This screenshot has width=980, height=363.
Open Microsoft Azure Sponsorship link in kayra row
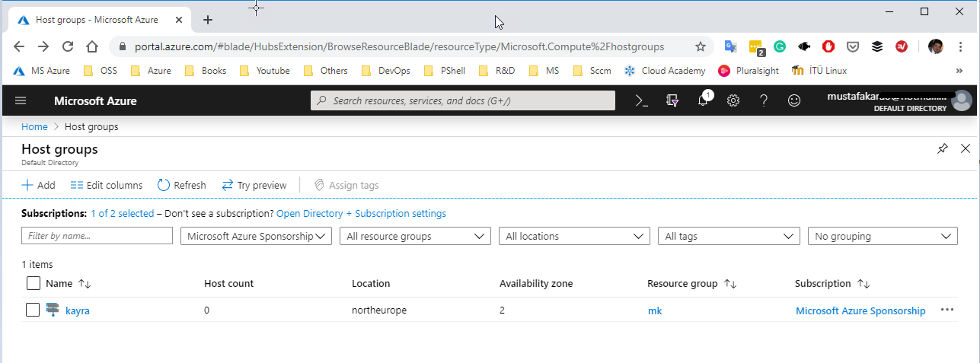[x=860, y=310]
